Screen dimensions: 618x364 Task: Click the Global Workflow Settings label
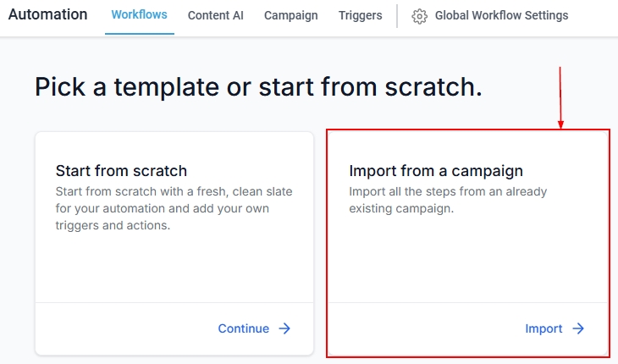tap(501, 16)
